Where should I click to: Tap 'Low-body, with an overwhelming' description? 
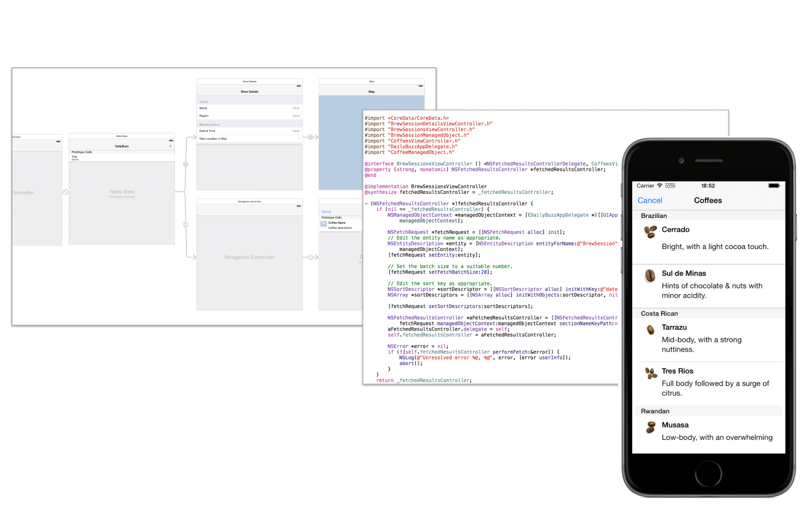717,437
